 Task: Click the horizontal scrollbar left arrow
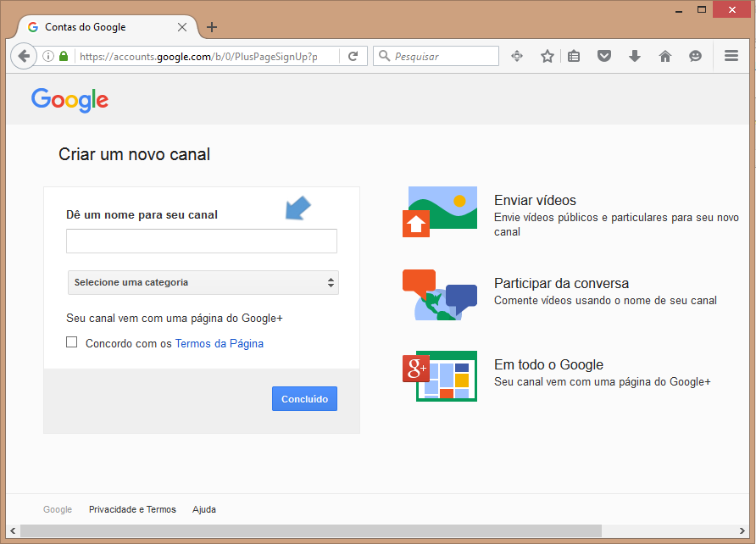13,531
